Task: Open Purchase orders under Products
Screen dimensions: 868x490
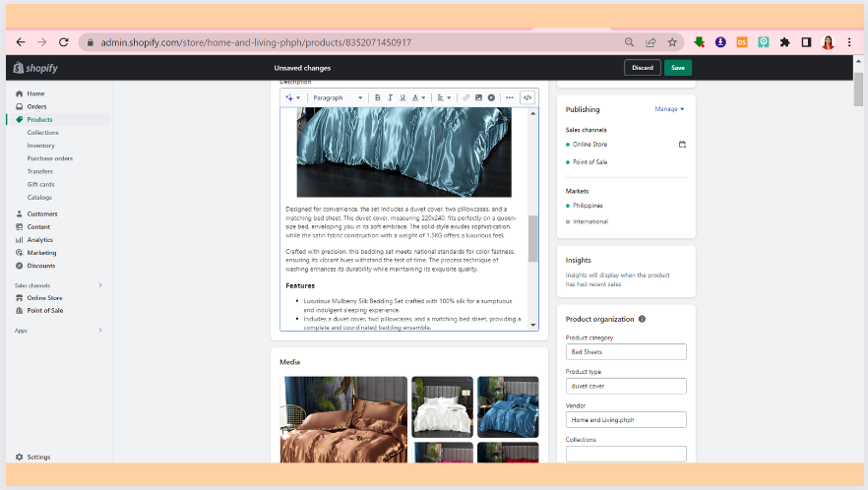Action: coord(50,158)
